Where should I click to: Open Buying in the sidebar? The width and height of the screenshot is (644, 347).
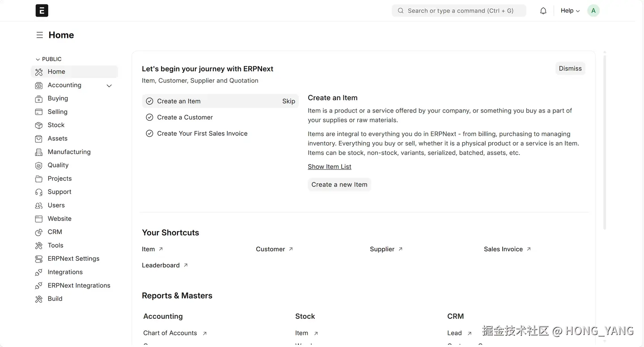58,98
